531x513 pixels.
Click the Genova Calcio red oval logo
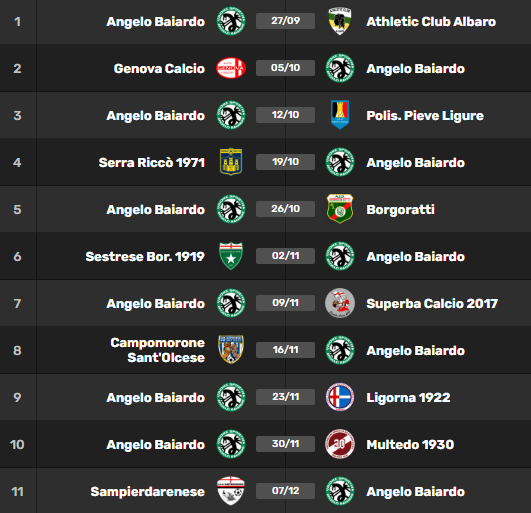[x=231, y=68]
